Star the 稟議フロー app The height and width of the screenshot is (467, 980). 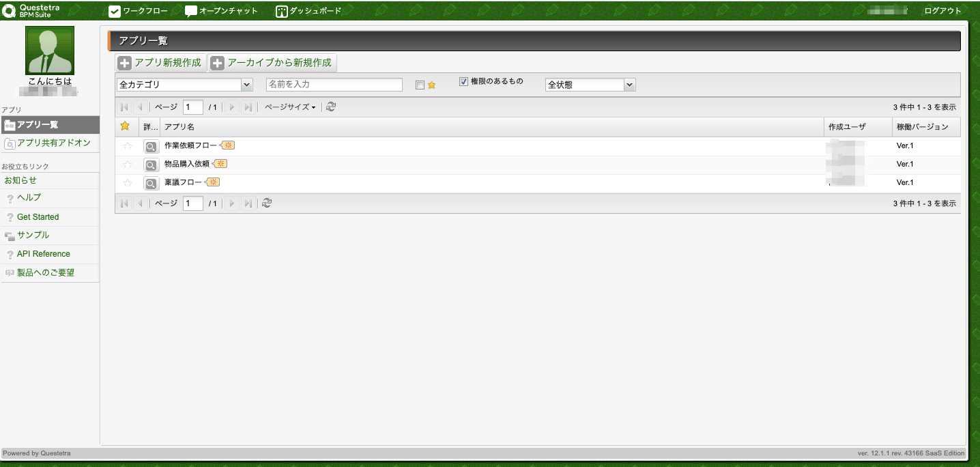pos(127,183)
